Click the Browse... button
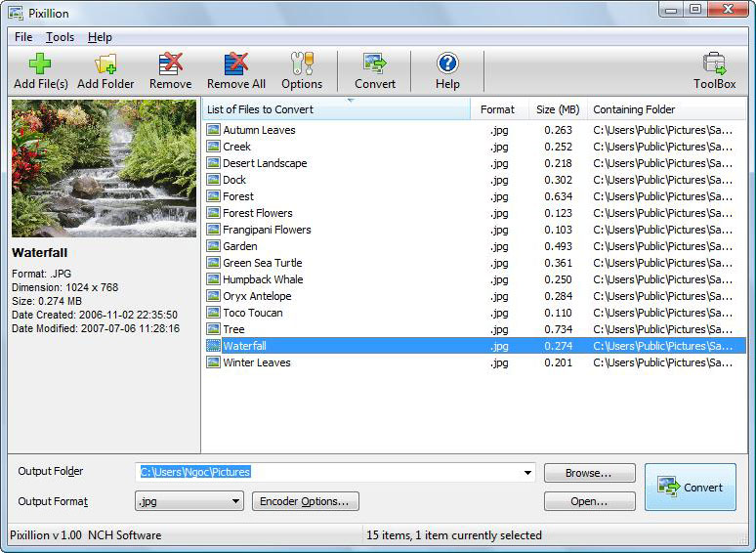 pyautogui.click(x=589, y=473)
